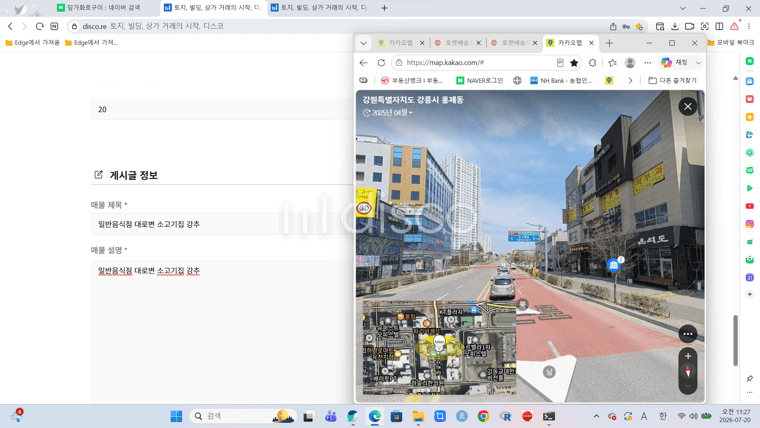The height and width of the screenshot is (428, 760).
Task: Open a new tab in the back browser
Action: (x=384, y=8)
